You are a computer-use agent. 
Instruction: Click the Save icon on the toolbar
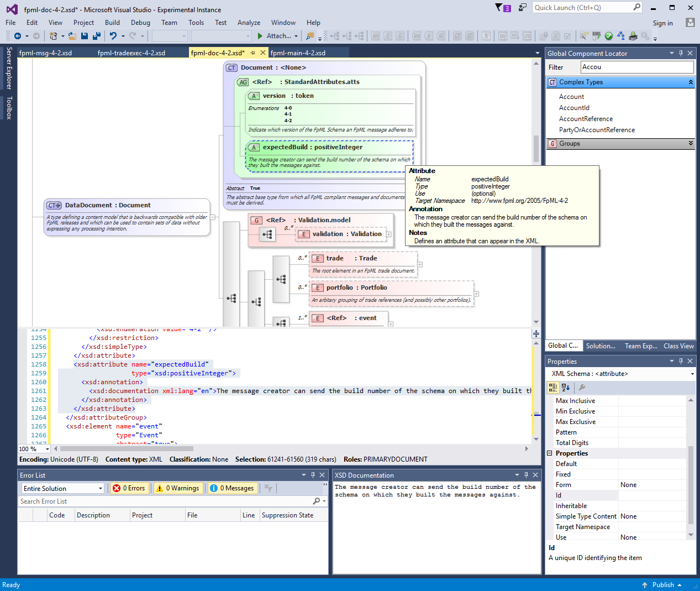[83, 35]
